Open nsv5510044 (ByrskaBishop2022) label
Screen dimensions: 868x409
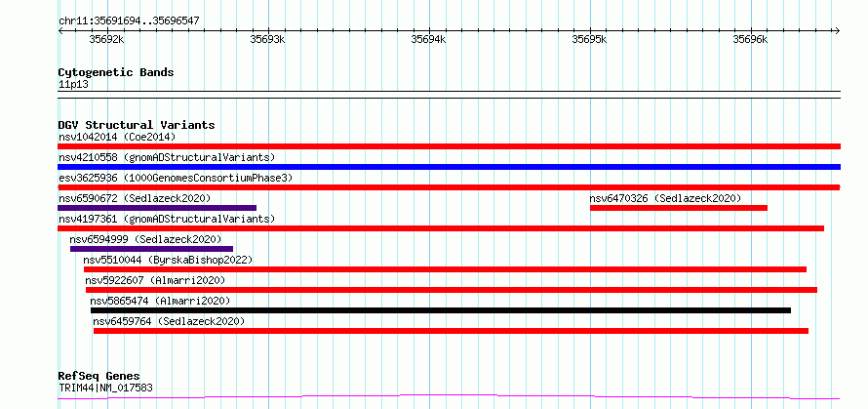pyautogui.click(x=168, y=260)
